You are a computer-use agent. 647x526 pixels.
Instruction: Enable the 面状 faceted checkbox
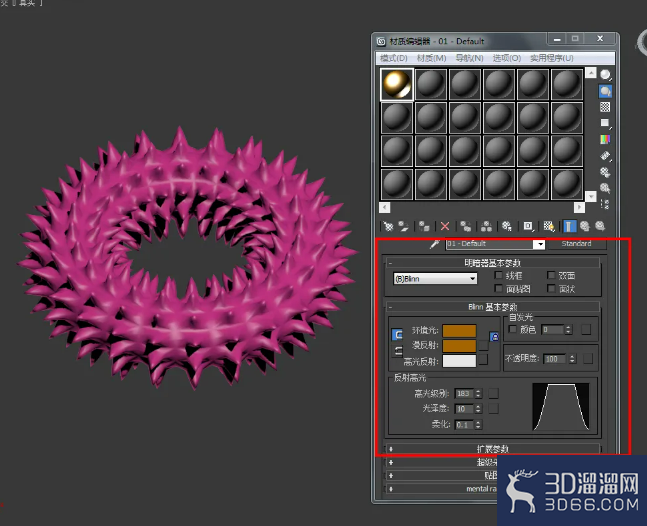point(551,288)
